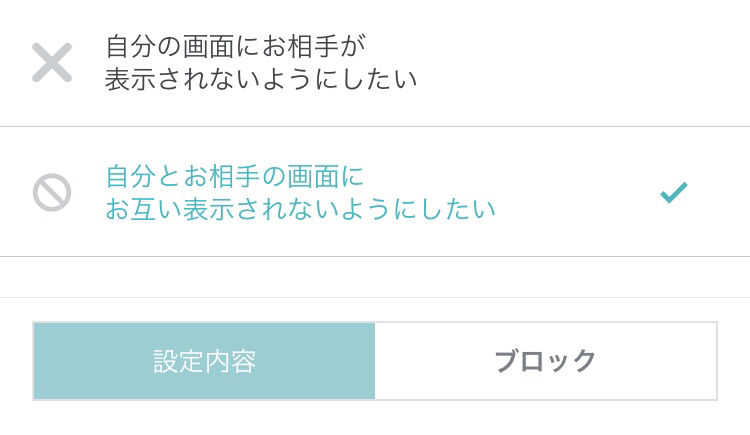Click the gray X icon
The image size is (750, 435).
pos(52,62)
